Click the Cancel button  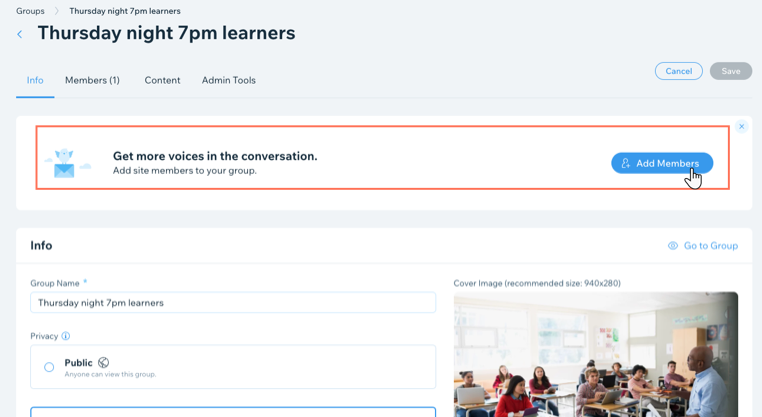click(678, 71)
